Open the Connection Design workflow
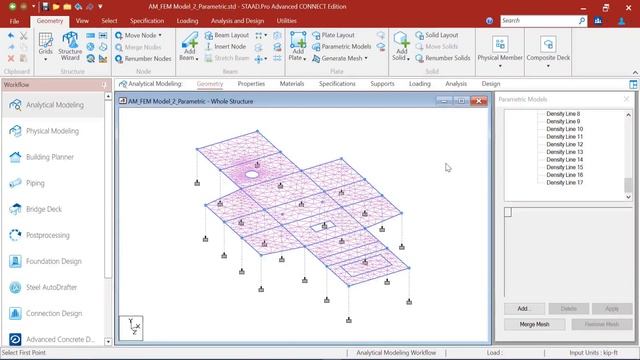 53,313
